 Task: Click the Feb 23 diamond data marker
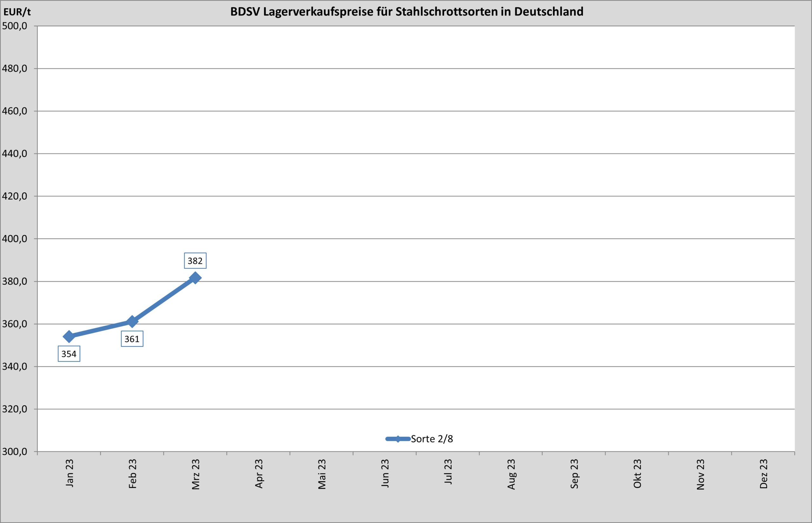(x=132, y=321)
